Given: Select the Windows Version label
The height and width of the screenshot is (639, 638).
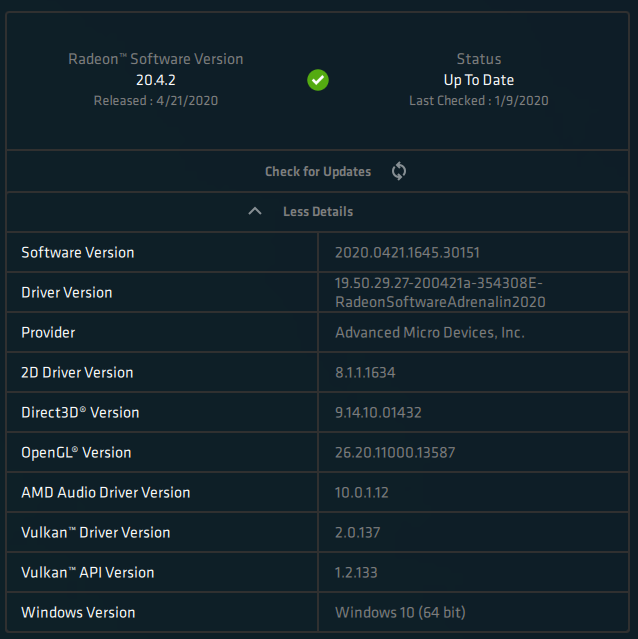Looking at the screenshot, I should [78, 612].
